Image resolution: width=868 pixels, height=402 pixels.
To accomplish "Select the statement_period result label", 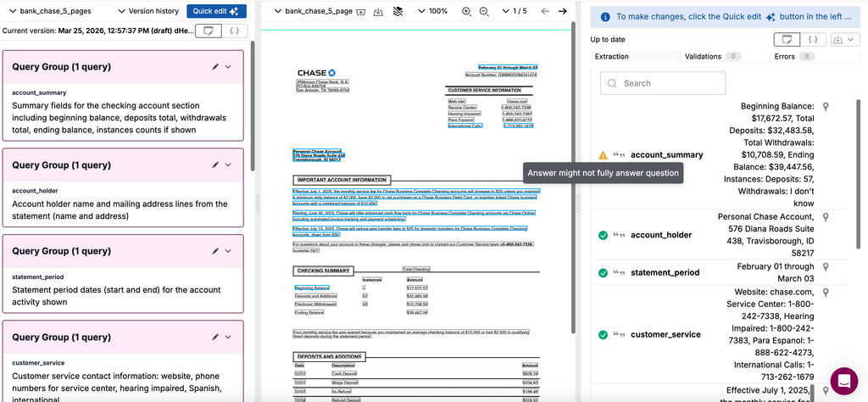I will (665, 273).
